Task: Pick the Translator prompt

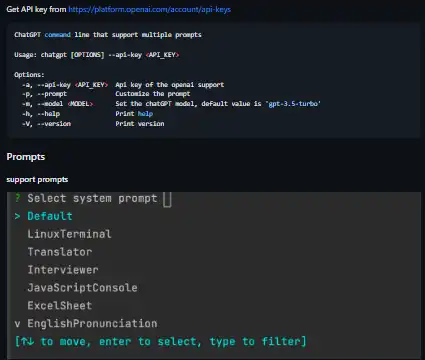Action: point(60,252)
